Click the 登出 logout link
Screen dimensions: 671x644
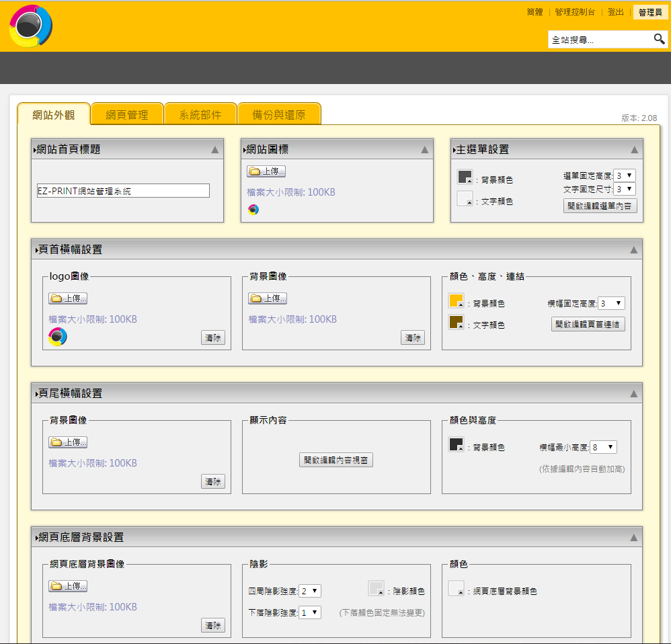tap(615, 12)
